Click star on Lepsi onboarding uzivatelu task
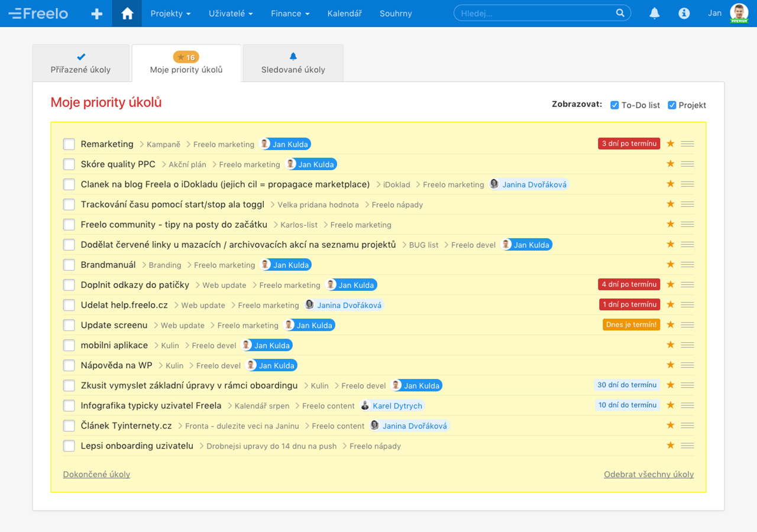Image resolution: width=757 pixels, height=532 pixels. pyautogui.click(x=670, y=445)
